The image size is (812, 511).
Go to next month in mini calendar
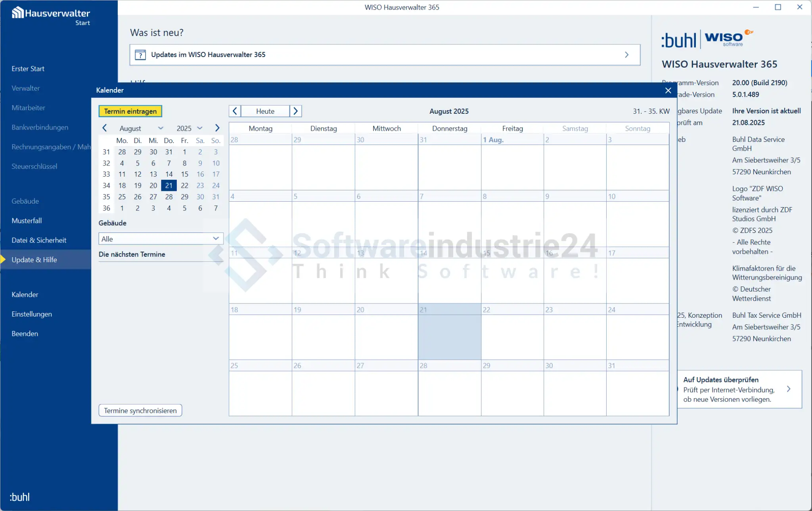(x=217, y=128)
